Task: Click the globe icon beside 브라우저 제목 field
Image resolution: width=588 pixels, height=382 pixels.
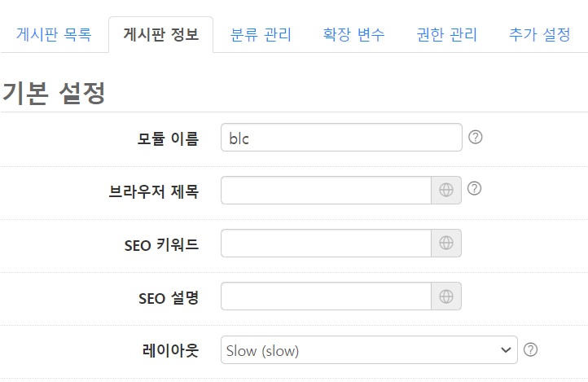Action: (x=446, y=190)
